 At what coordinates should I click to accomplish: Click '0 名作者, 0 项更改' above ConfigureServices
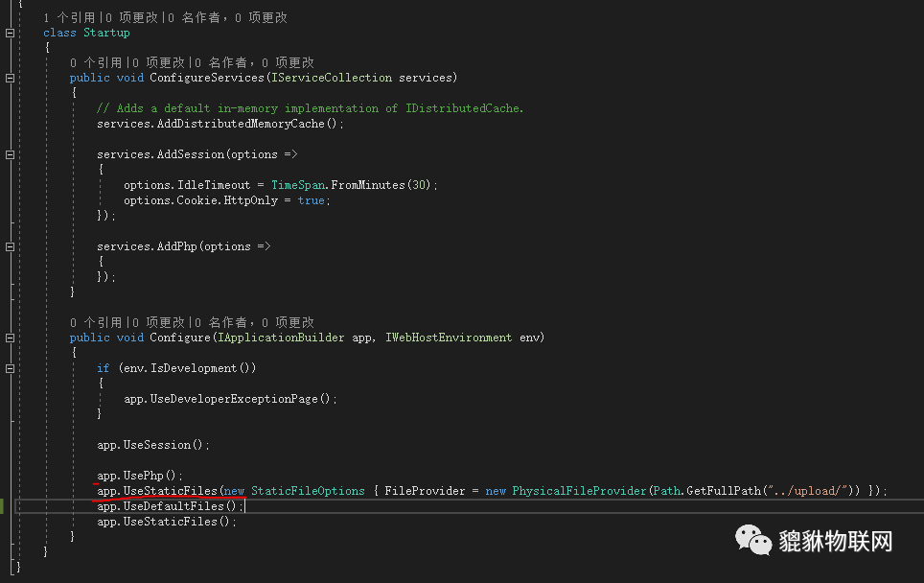[x=254, y=62]
